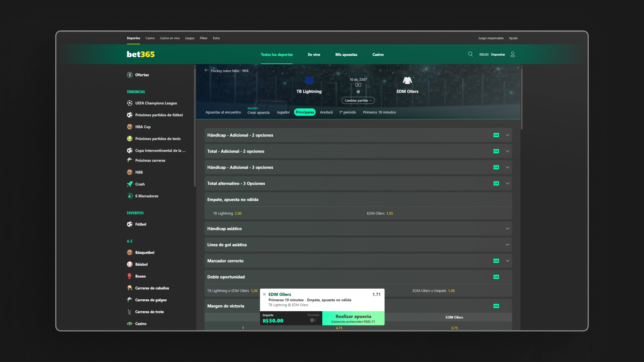Open the 1º periodo tab

(x=347, y=112)
